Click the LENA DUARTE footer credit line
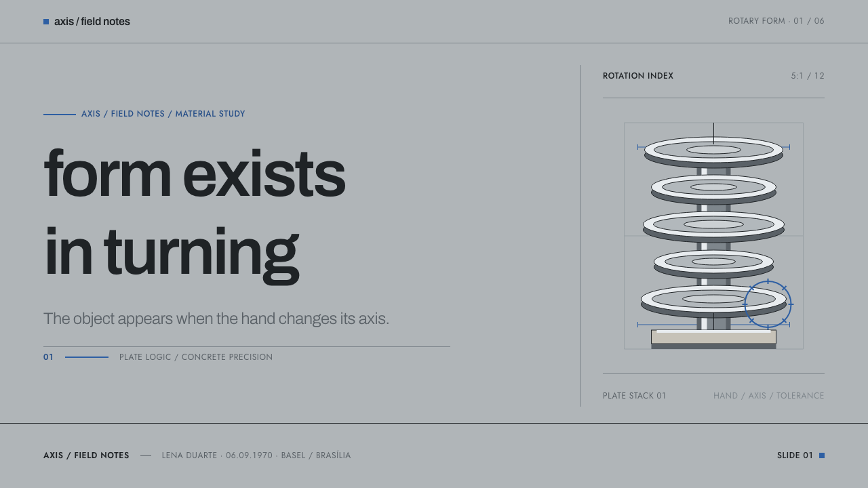Screen dimensions: 868x488 (256, 455)
